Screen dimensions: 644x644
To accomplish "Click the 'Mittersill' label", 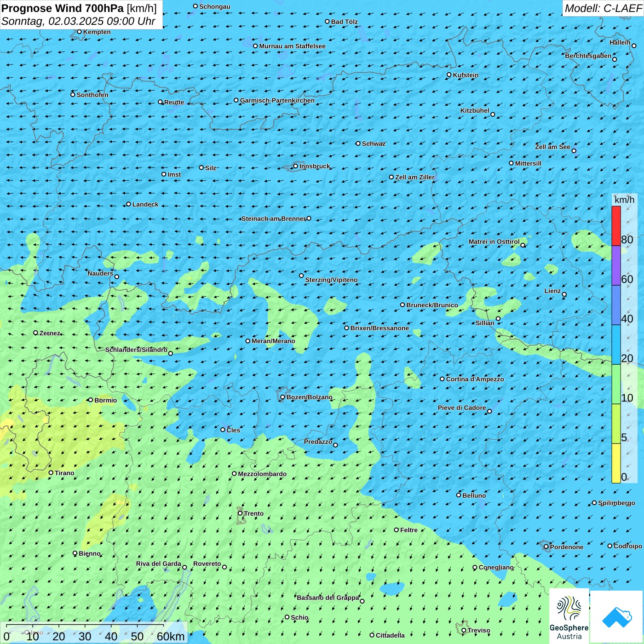I will 528,163.
